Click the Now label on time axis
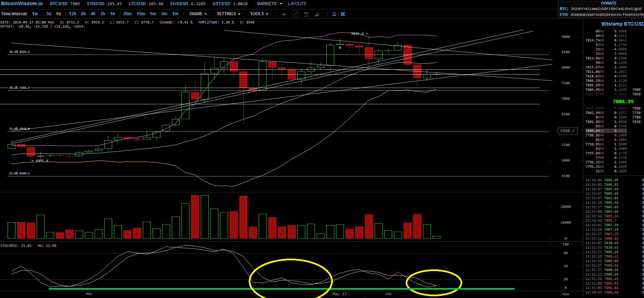This screenshot has width=644, height=298. [x=566, y=294]
